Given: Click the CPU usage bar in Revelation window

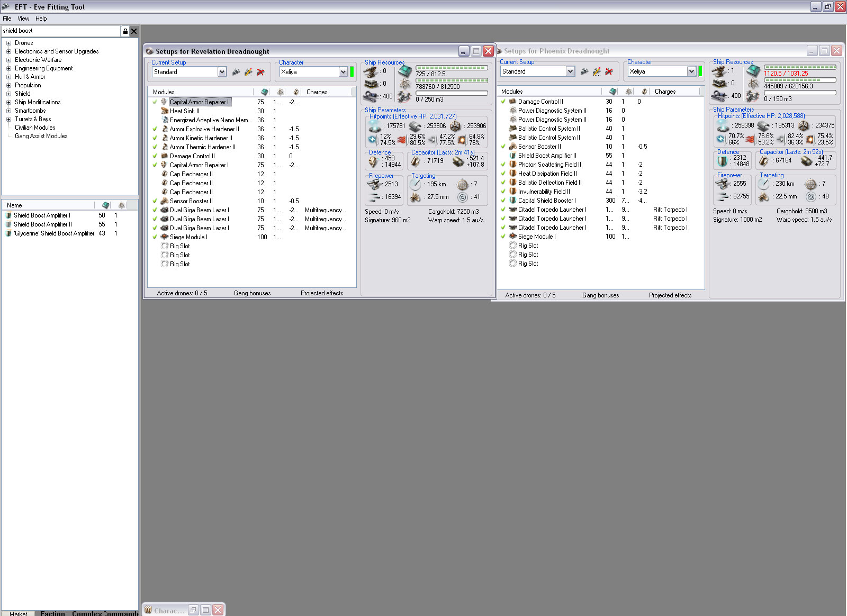Looking at the screenshot, I should click(452, 68).
